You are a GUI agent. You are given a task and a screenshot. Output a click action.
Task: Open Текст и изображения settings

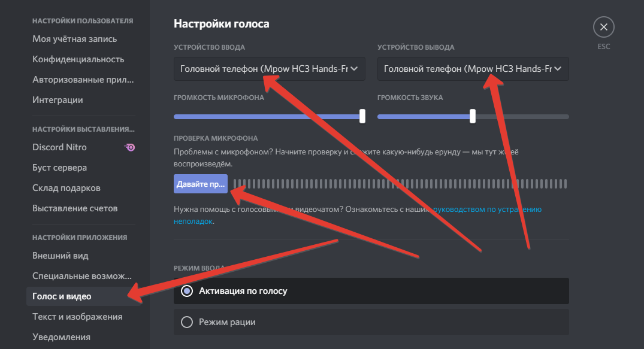click(x=77, y=317)
